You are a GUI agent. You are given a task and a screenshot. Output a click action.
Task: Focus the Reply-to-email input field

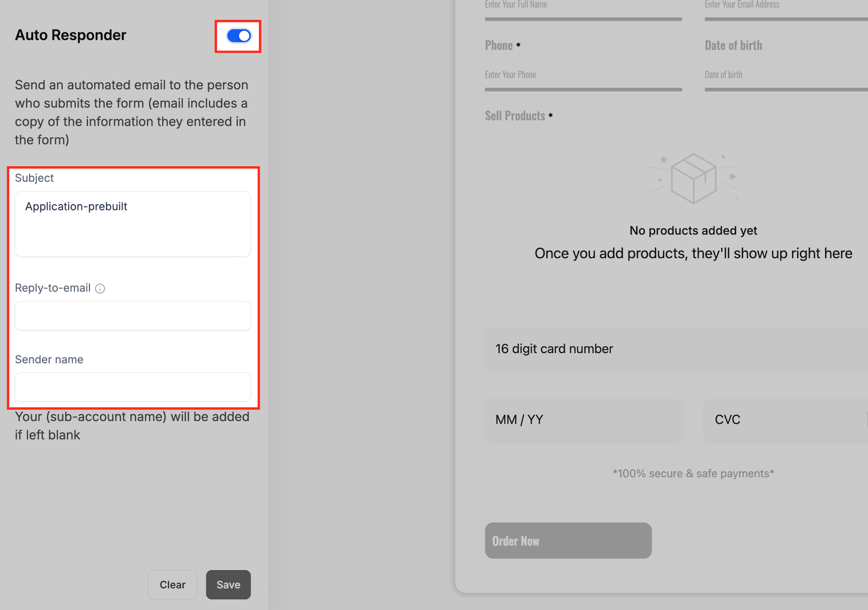coord(133,316)
